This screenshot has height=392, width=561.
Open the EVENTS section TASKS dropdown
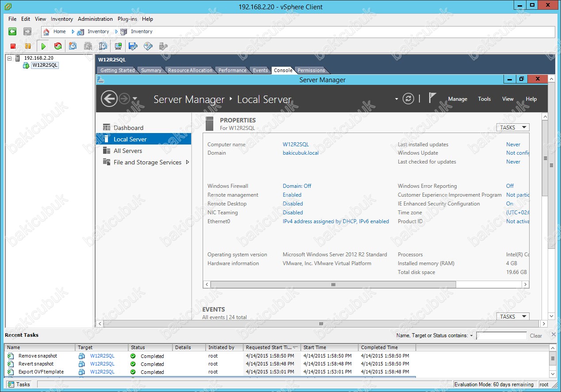click(513, 316)
